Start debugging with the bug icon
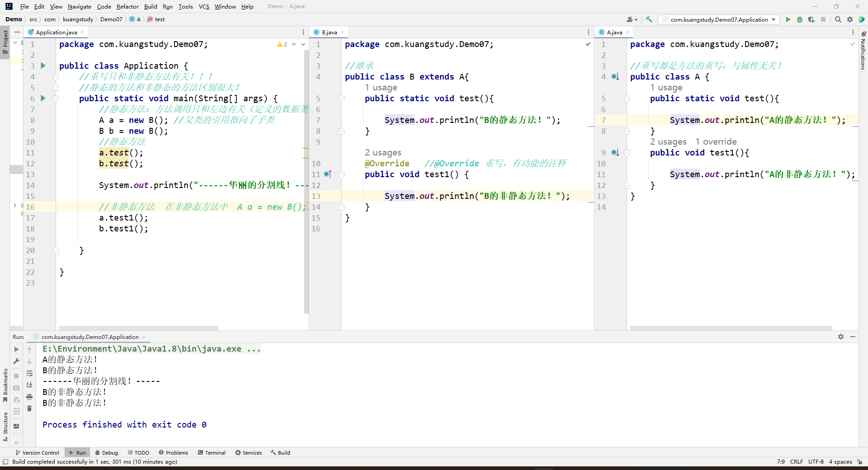868x470 pixels. pos(800,19)
